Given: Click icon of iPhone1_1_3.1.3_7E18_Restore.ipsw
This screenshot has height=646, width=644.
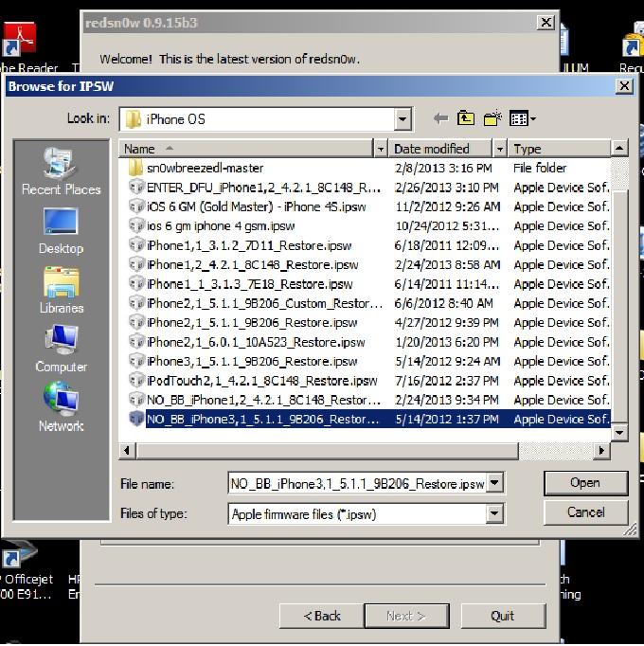Looking at the screenshot, I should [136, 283].
